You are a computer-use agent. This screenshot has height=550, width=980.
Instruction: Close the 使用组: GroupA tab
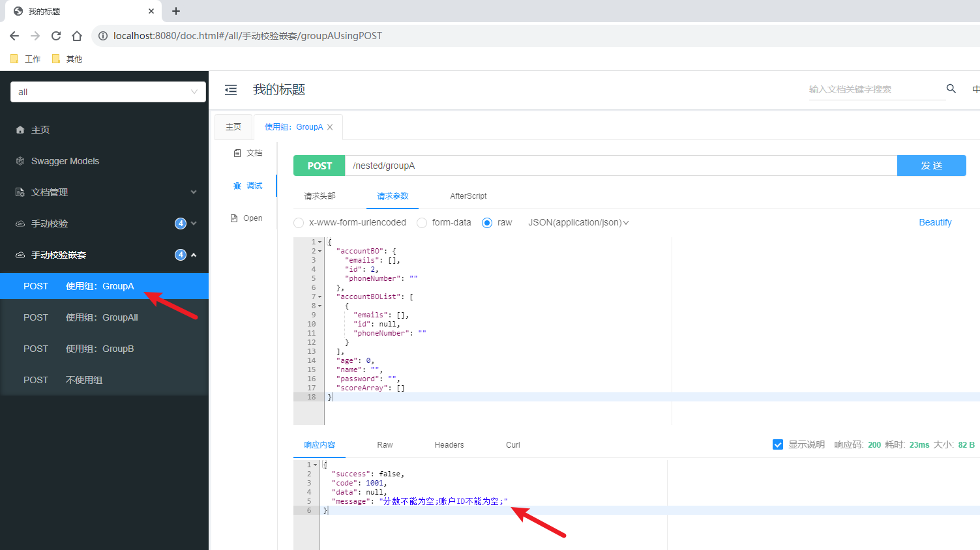(x=330, y=127)
